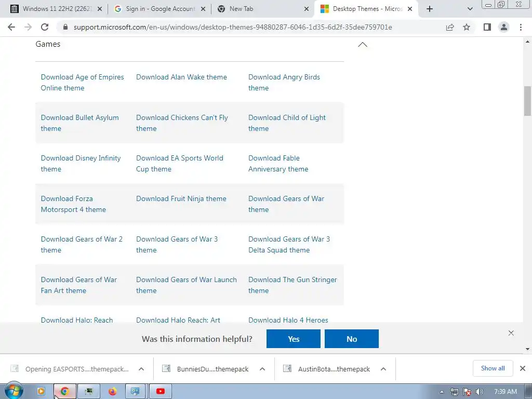Click the URL address bar

pyautogui.click(x=233, y=27)
